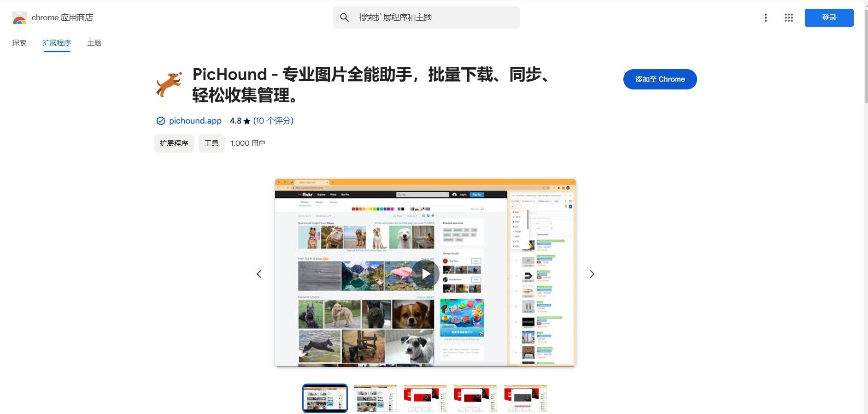868x414 pixels.
Task: Select the first video thumbnail
Action: tap(325, 398)
